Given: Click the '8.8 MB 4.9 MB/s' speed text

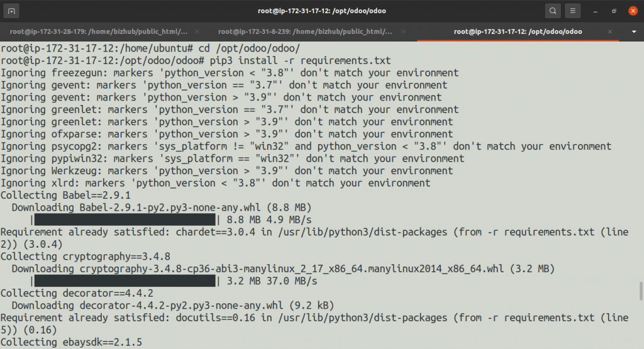Looking at the screenshot, I should [269, 219].
